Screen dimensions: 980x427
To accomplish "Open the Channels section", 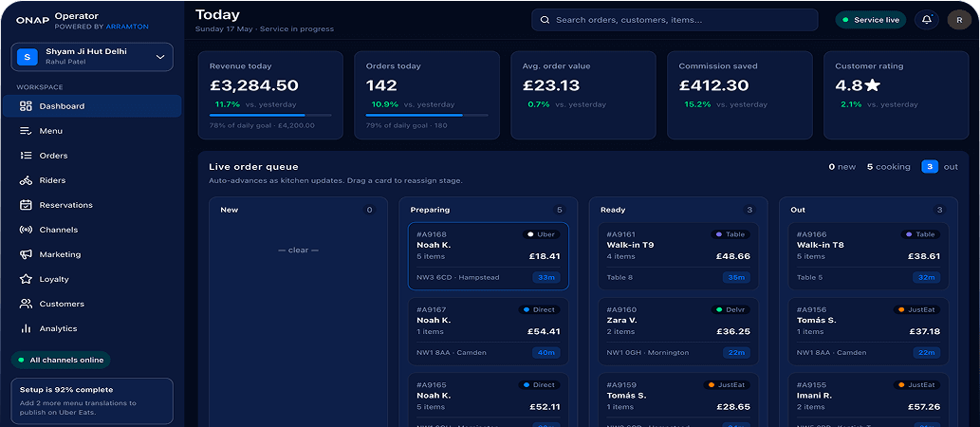I will point(92,230).
